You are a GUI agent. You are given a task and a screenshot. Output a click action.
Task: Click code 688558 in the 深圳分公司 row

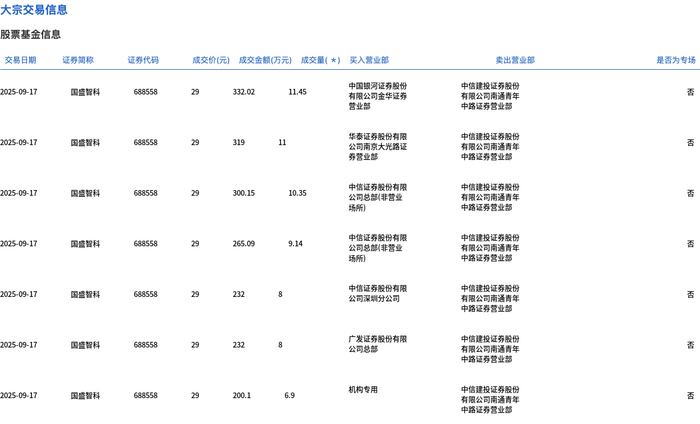146,295
